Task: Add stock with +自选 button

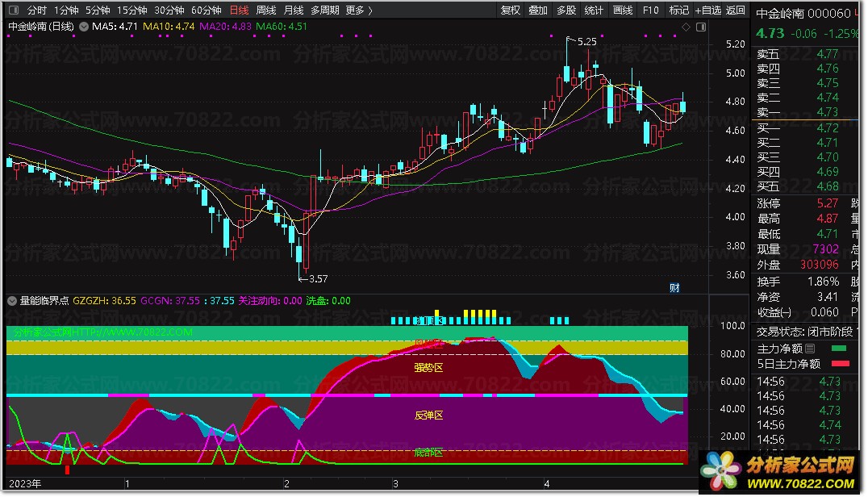Action: click(708, 10)
